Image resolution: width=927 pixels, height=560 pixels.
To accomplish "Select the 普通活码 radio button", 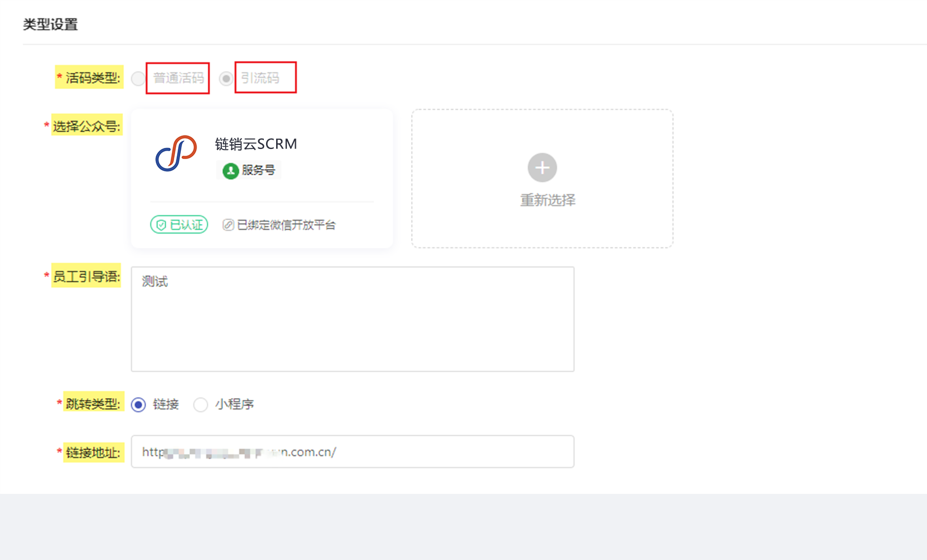I will pyautogui.click(x=138, y=78).
